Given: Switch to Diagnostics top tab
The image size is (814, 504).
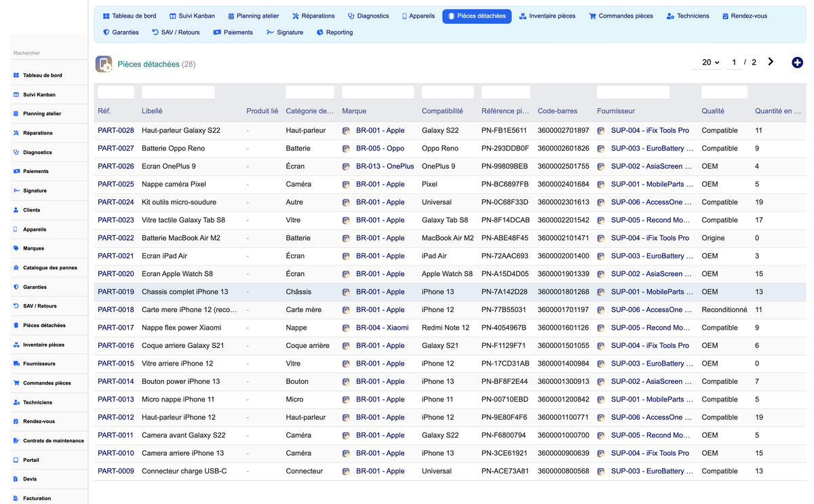Looking at the screenshot, I should (368, 16).
